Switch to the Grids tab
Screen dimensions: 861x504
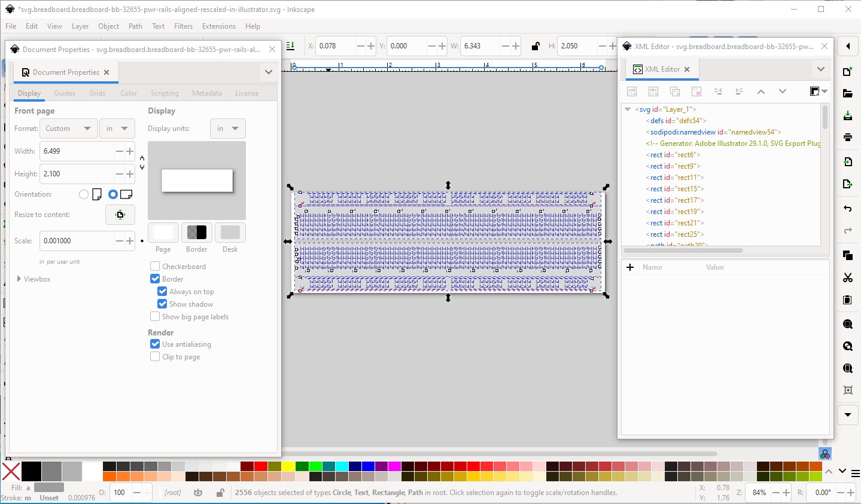point(97,93)
